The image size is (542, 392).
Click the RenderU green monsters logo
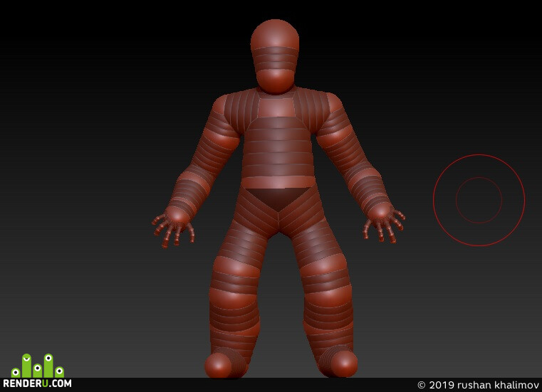37,366
